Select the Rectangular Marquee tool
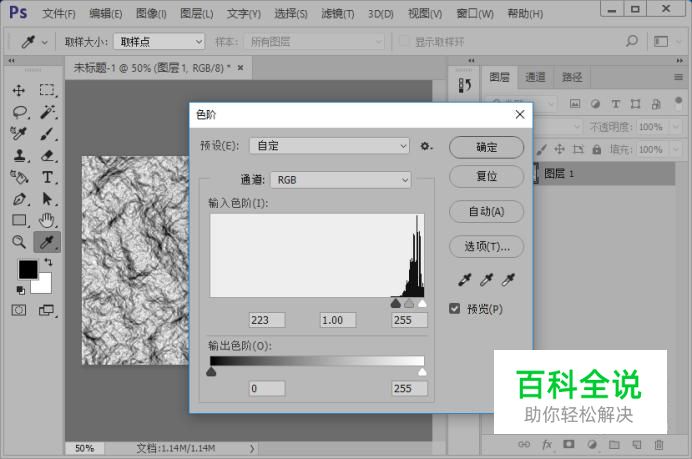This screenshot has height=459, width=692. [x=47, y=90]
